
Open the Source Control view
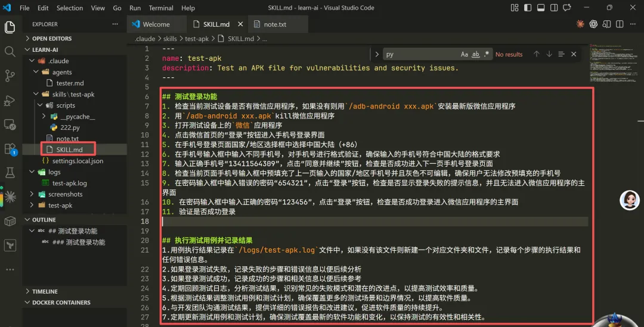click(x=10, y=76)
